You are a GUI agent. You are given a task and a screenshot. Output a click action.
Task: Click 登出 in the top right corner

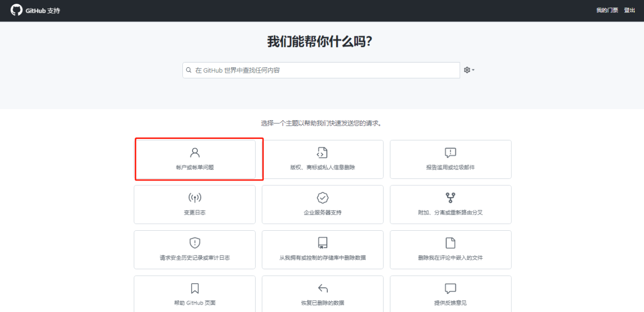coord(630,10)
